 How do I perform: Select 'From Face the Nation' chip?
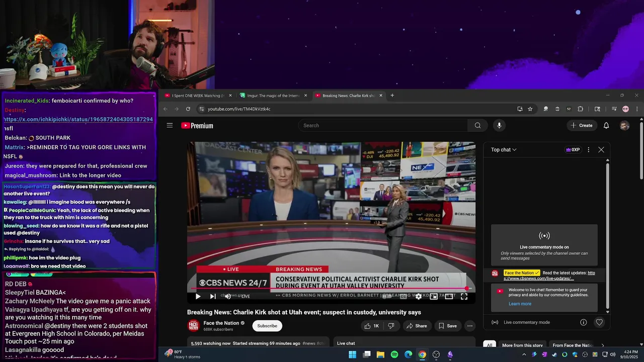point(573,345)
